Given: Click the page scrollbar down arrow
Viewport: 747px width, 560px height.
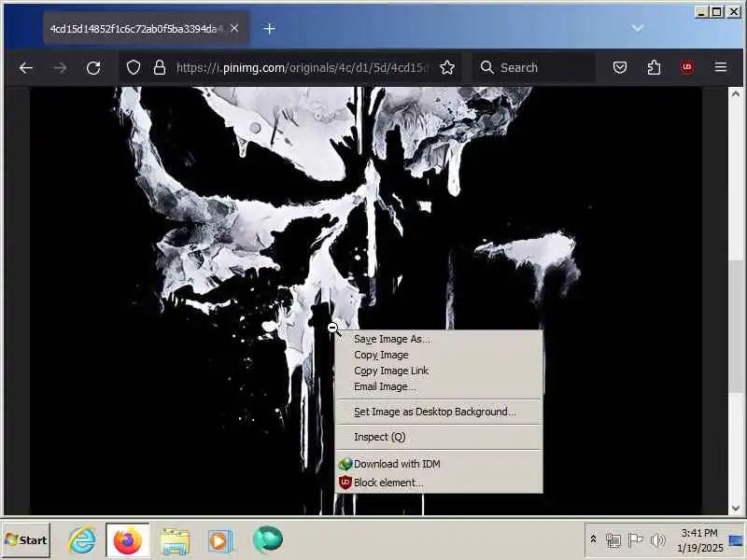Looking at the screenshot, I should click(x=736, y=508).
